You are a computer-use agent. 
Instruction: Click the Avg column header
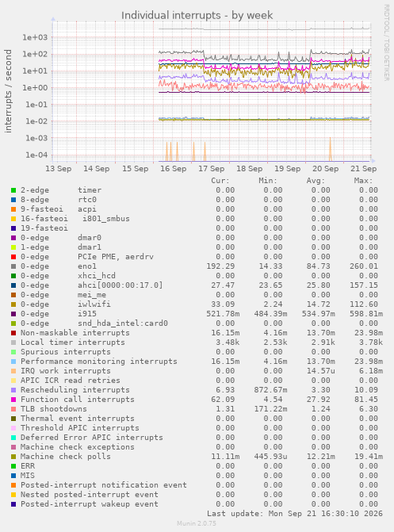tap(316, 181)
